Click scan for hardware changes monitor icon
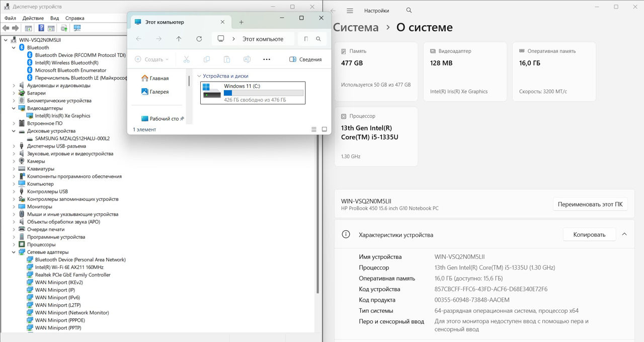Image resolution: width=644 pixels, height=342 pixels. pos(77,28)
